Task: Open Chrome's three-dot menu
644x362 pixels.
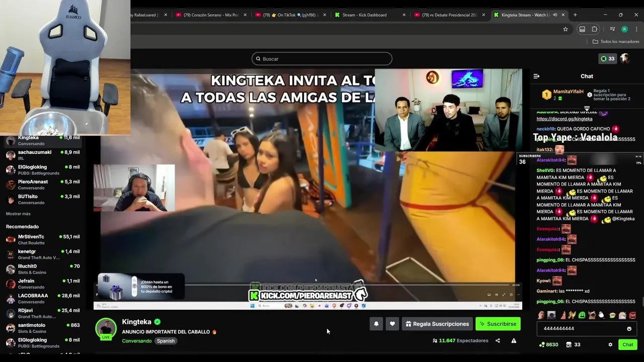Action: 636,29
